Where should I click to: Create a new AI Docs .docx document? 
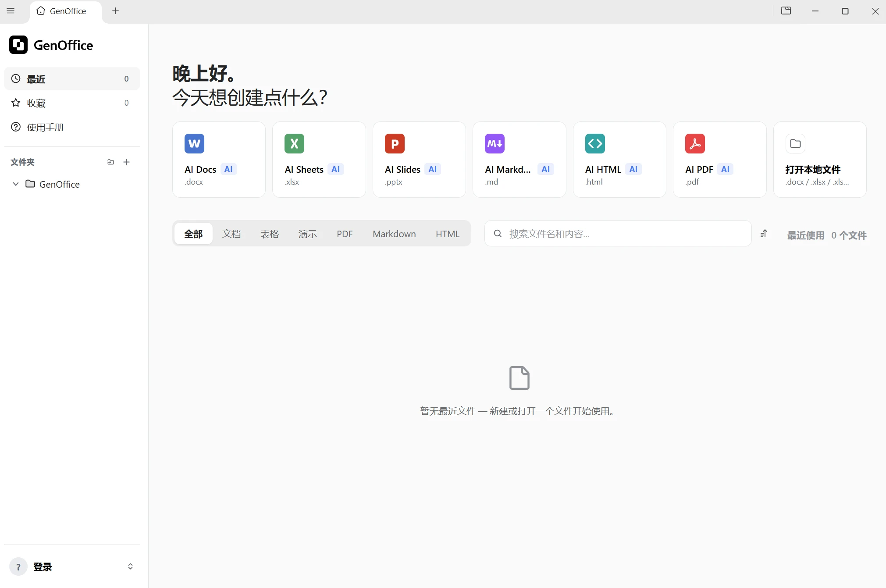[x=219, y=160]
